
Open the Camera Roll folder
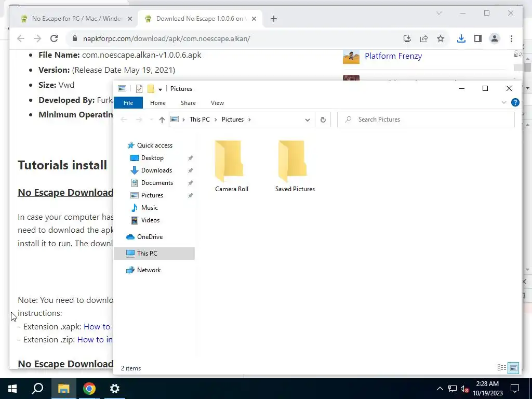coord(231,167)
